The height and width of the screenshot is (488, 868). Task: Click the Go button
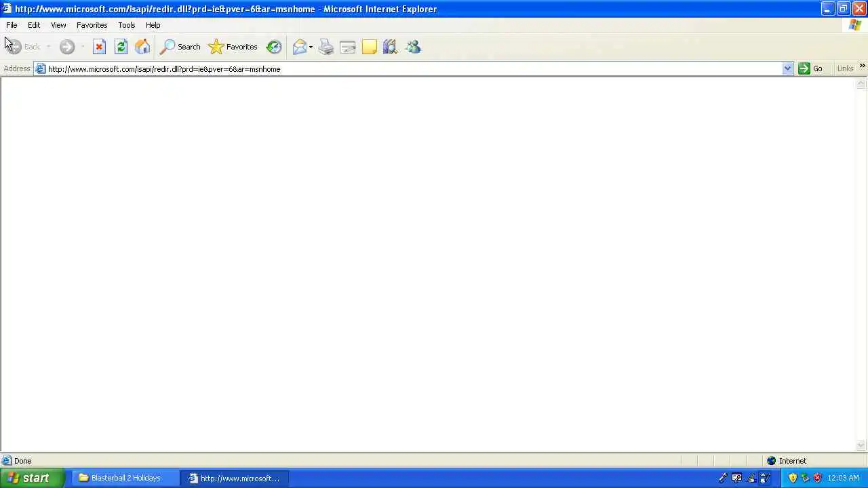811,68
